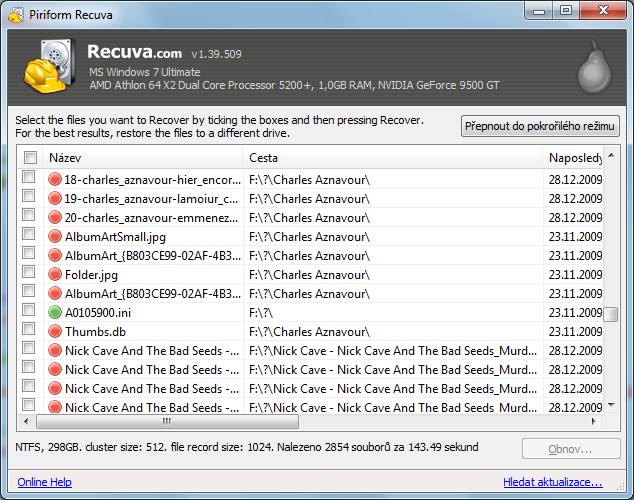635x500 pixels.
Task: Click the MS Windows 7 Ultimate text
Action: pos(145,72)
